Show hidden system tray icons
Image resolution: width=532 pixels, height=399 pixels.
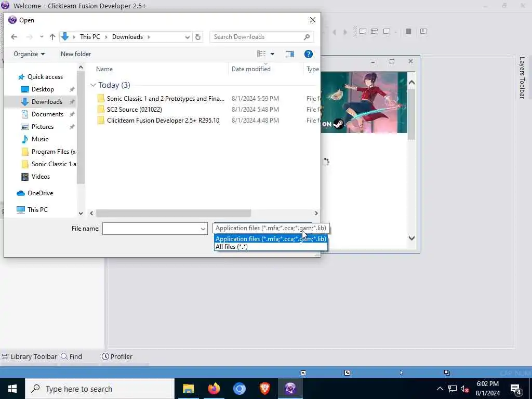440,389
